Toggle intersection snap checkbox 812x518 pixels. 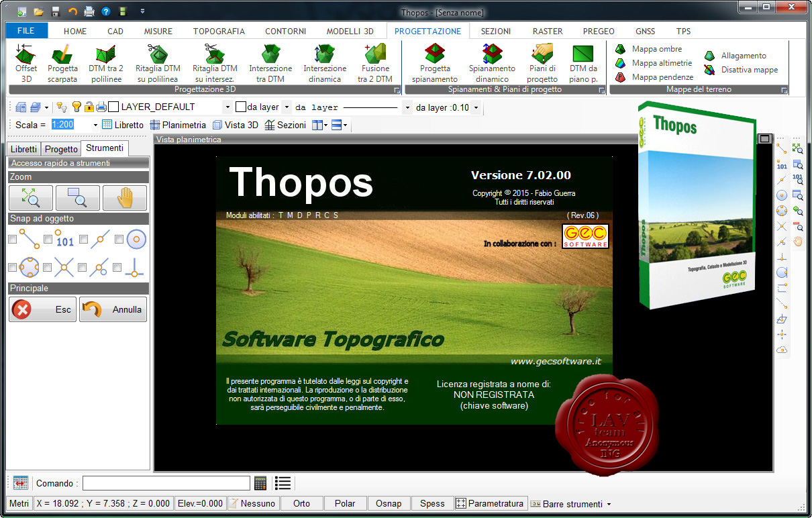tap(48, 267)
